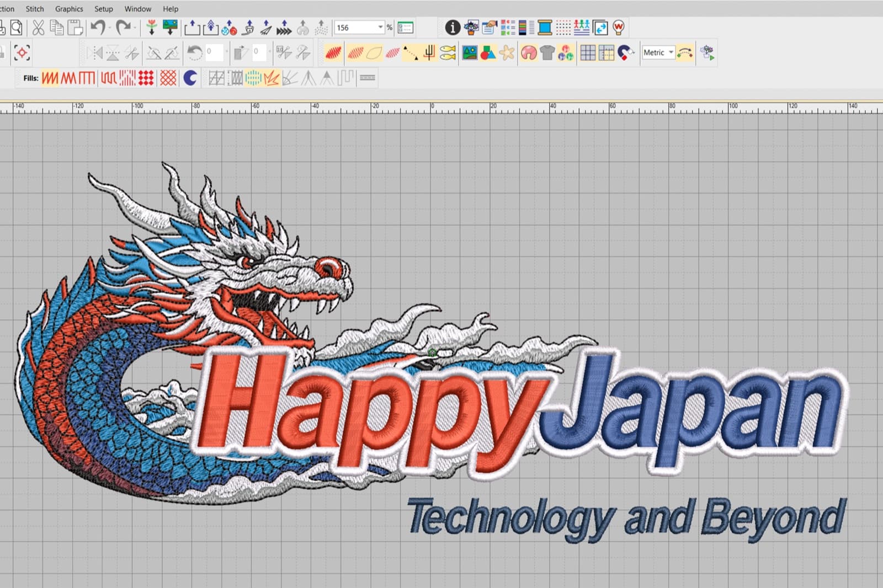Viewport: 883px width, 588px height.
Task: Click the Copy icon
Action: 56,28
